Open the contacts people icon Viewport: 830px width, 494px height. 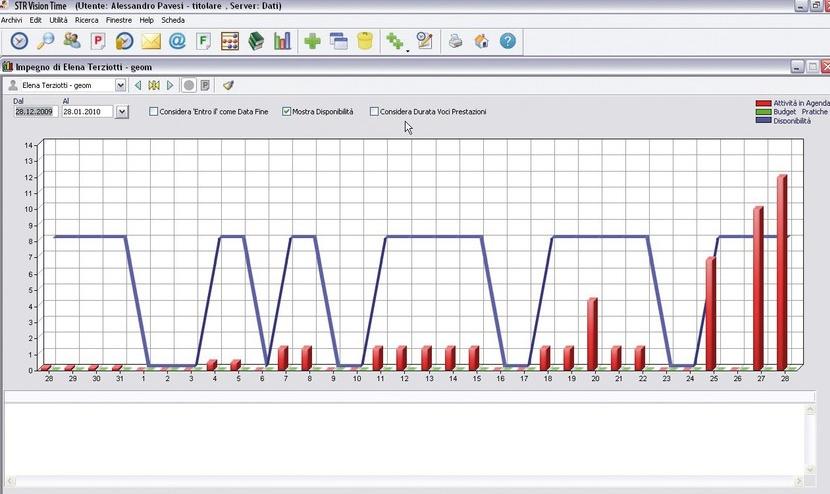(x=72, y=41)
